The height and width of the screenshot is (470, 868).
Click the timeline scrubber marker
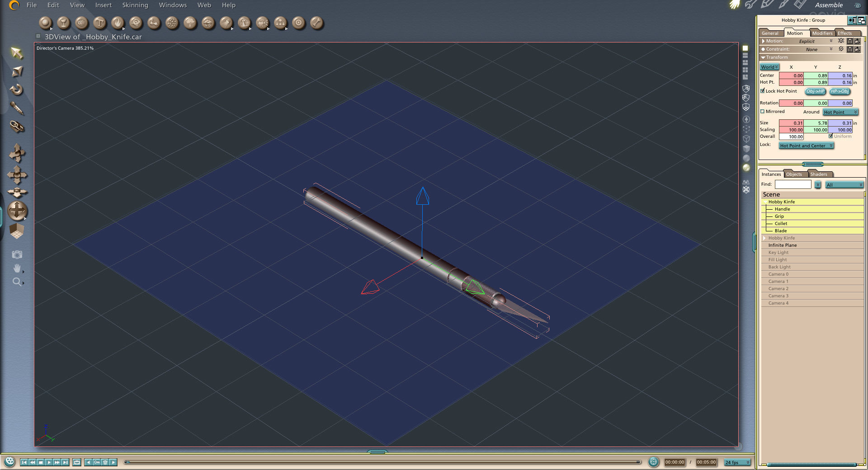click(127, 462)
